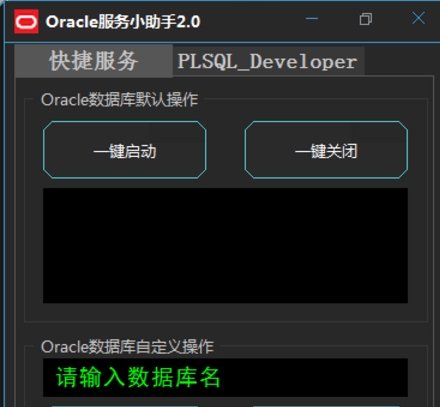Open the PLSQL_Developer tab
440x407 pixels.
268,62
